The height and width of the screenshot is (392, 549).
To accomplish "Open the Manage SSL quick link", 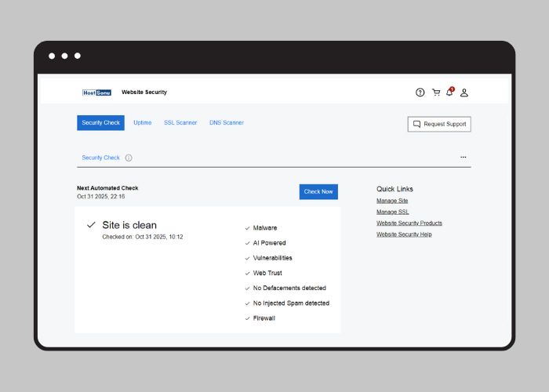I will pos(392,212).
